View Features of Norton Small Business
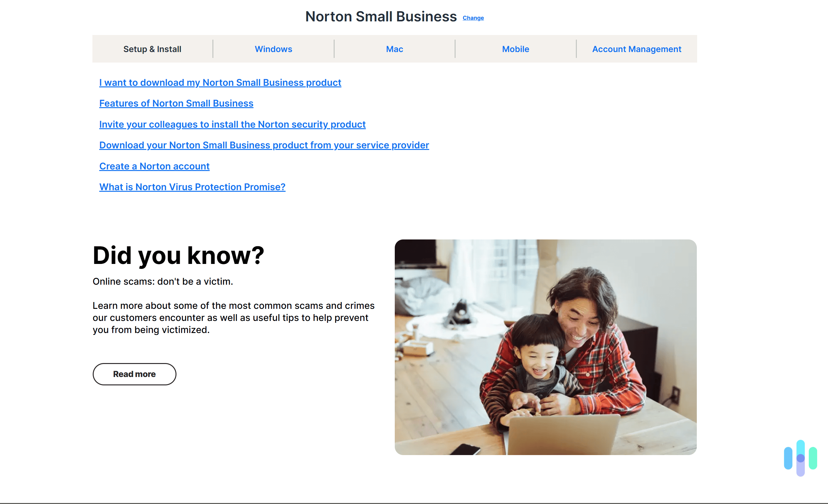 tap(176, 103)
